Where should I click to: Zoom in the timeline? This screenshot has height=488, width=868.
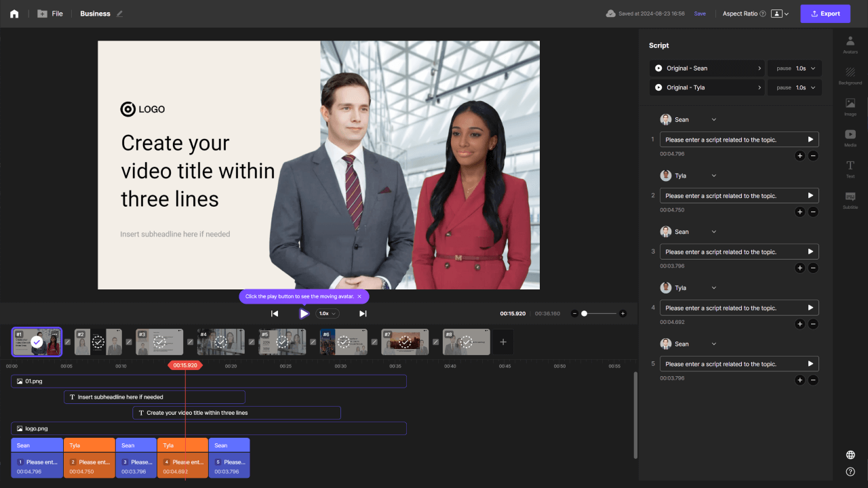pyautogui.click(x=623, y=314)
